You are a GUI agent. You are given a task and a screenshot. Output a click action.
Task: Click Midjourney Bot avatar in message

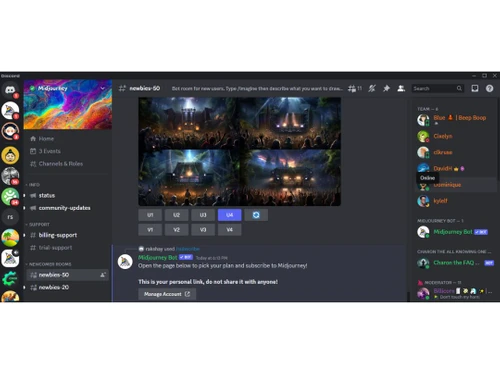125,262
